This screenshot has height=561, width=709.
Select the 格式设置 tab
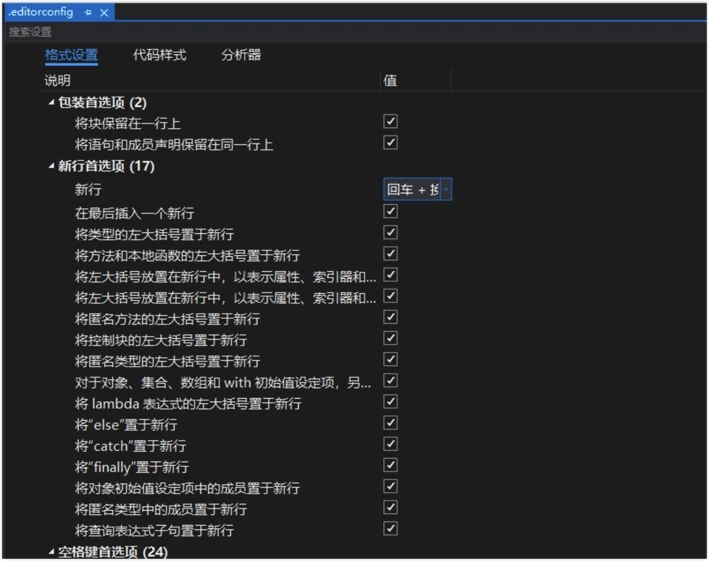(x=71, y=55)
